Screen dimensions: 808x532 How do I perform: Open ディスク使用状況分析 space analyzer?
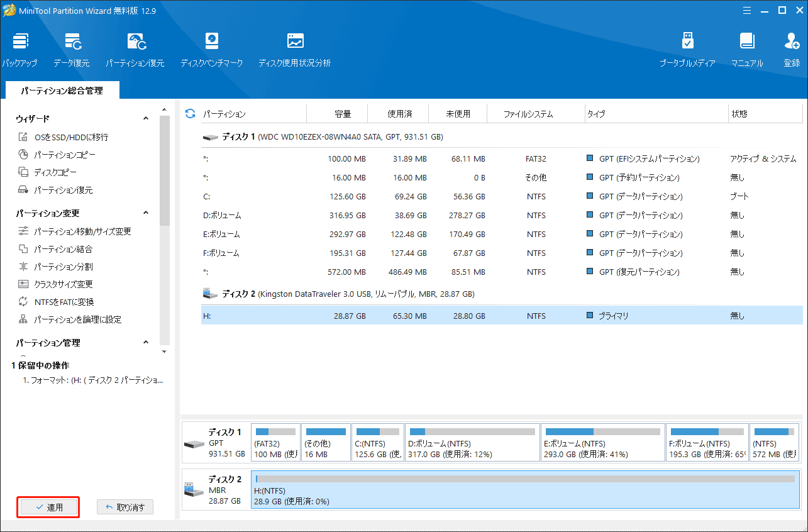pos(294,50)
